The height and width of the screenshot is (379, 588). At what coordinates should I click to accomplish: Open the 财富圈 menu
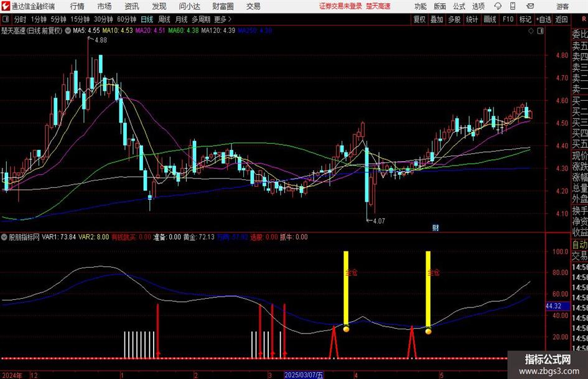coord(223,6)
